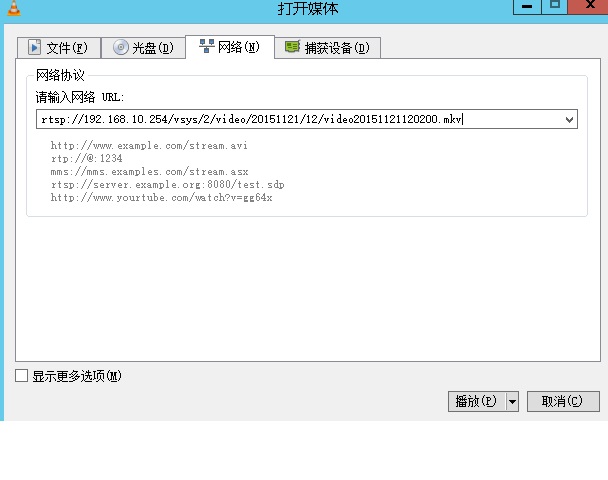Image resolution: width=608 pixels, height=480 pixels.
Task: Click the 播放(P) play button
Action: coord(477,401)
